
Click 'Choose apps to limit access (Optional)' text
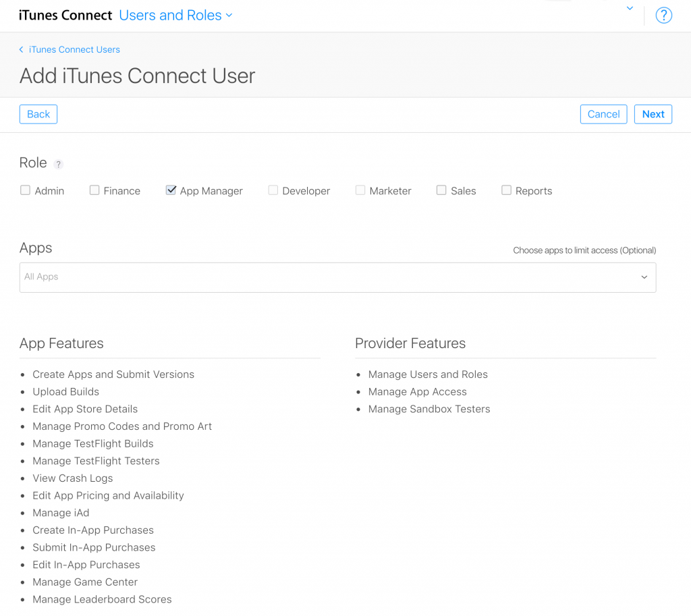coord(584,250)
